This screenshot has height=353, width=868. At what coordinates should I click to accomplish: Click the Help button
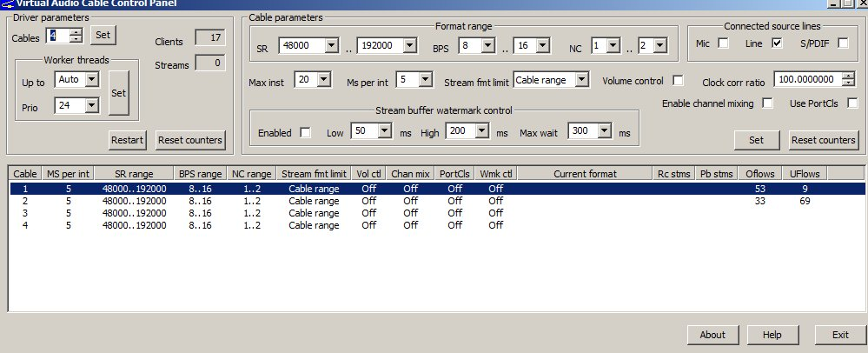pos(772,335)
